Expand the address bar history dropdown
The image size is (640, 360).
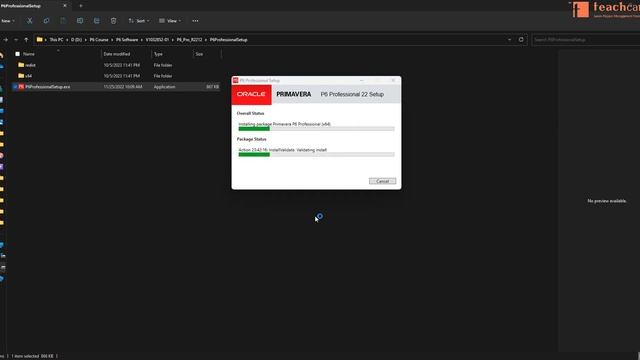pos(509,40)
